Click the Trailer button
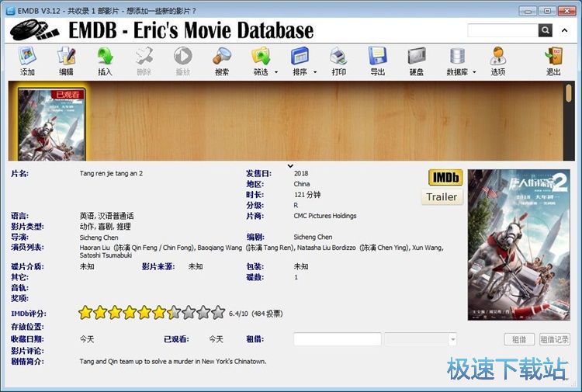Image resolution: width=582 pixels, height=392 pixels. [x=442, y=196]
